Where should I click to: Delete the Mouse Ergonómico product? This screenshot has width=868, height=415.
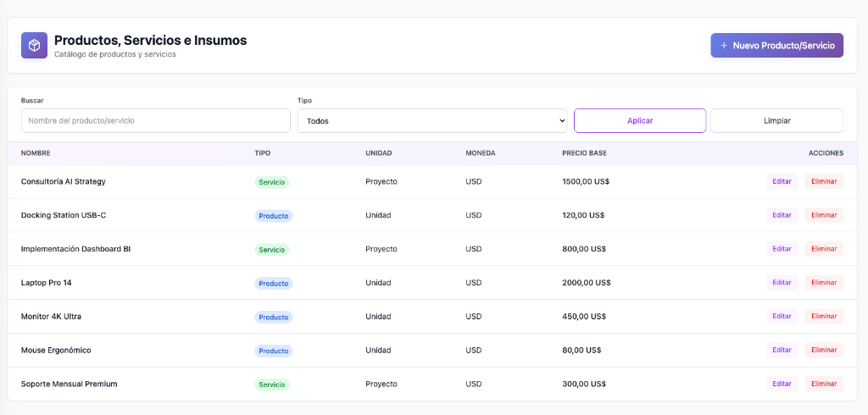(824, 350)
